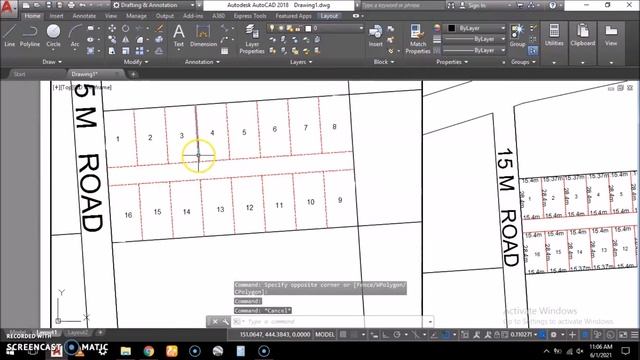Add a new drawing tab with plus button
This screenshot has height=360, width=640.
pos(133,74)
